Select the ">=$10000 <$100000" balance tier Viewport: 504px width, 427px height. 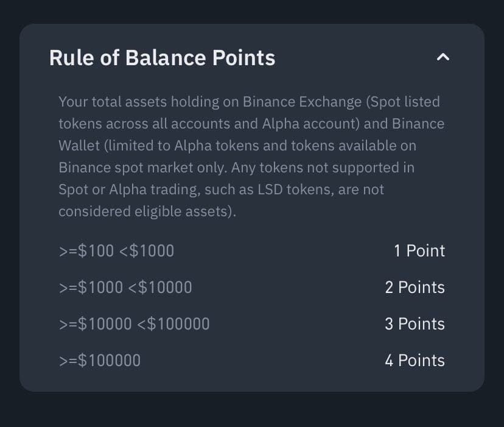134,324
